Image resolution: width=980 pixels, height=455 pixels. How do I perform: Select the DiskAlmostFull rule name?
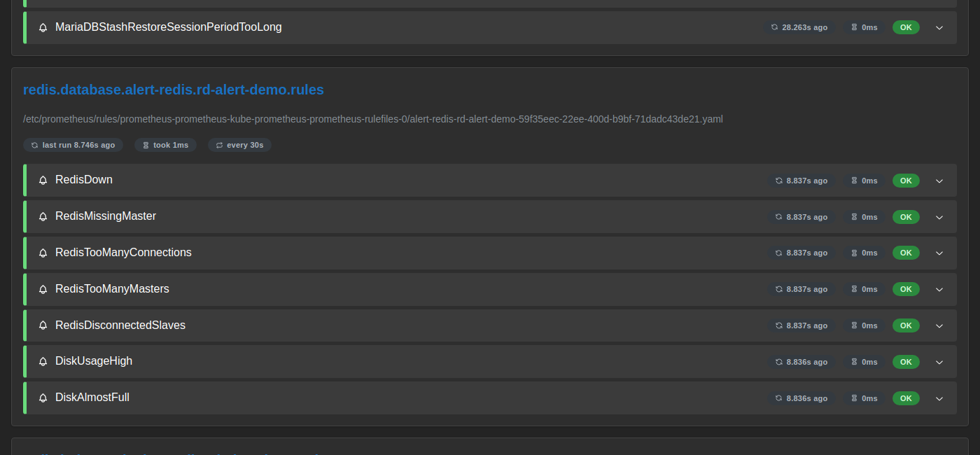click(92, 398)
